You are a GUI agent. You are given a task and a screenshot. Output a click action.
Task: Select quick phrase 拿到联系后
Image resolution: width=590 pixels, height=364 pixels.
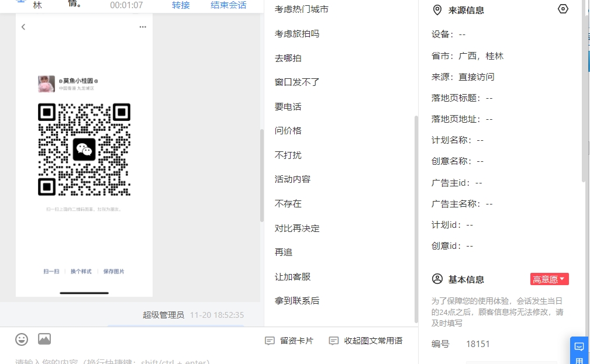(297, 301)
